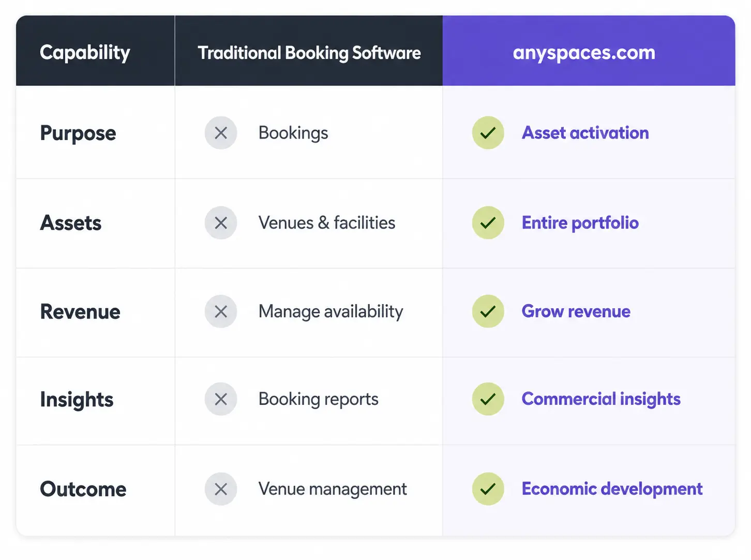751x560 pixels.
Task: Click the Asset activation text
Action: coord(585,133)
